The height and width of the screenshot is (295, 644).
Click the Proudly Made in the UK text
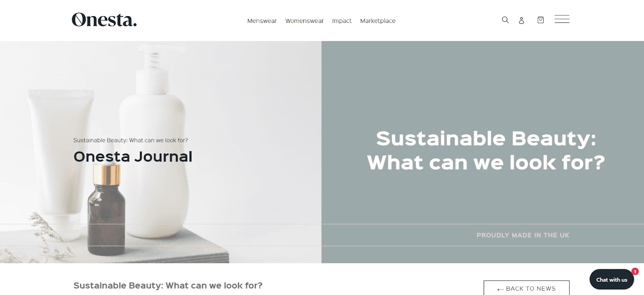pyautogui.click(x=523, y=235)
